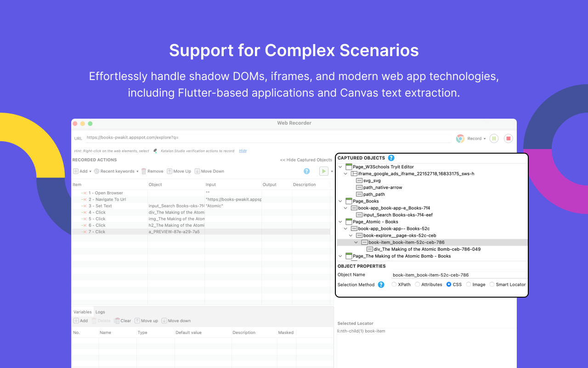
Task: Click the green play actions icon
Action: (x=324, y=171)
